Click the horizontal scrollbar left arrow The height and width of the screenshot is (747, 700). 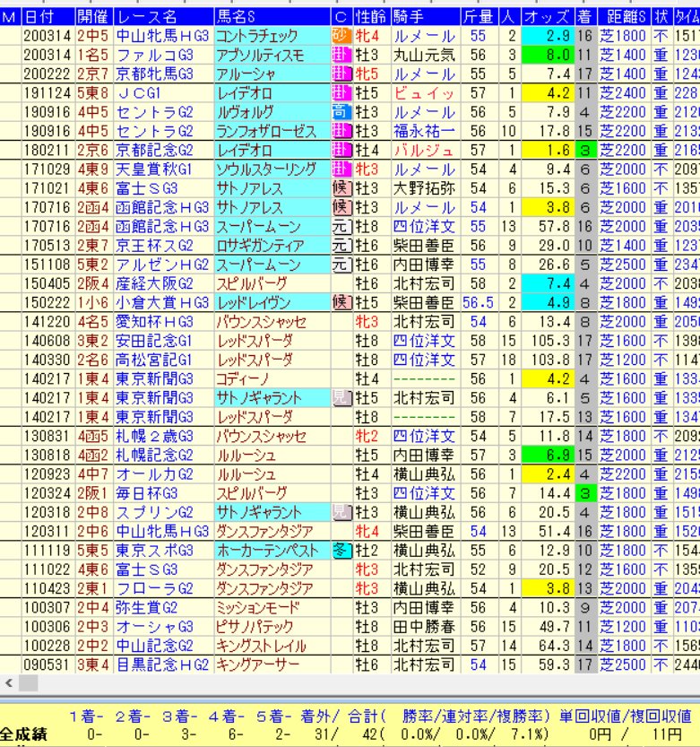[x=9, y=683]
